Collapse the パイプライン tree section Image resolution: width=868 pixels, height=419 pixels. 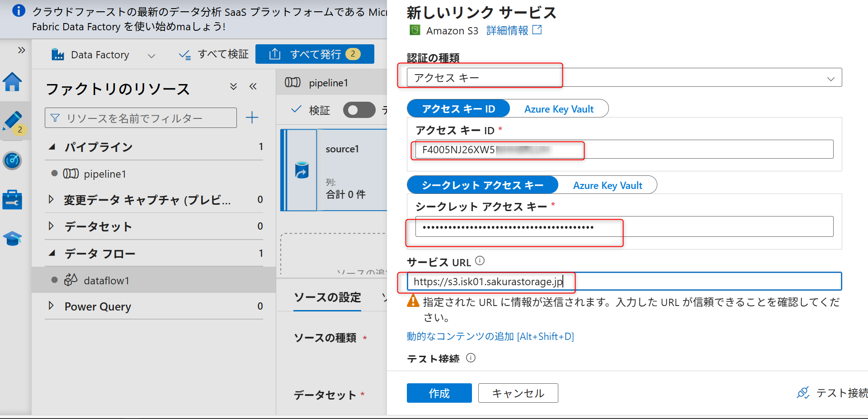tap(51, 146)
